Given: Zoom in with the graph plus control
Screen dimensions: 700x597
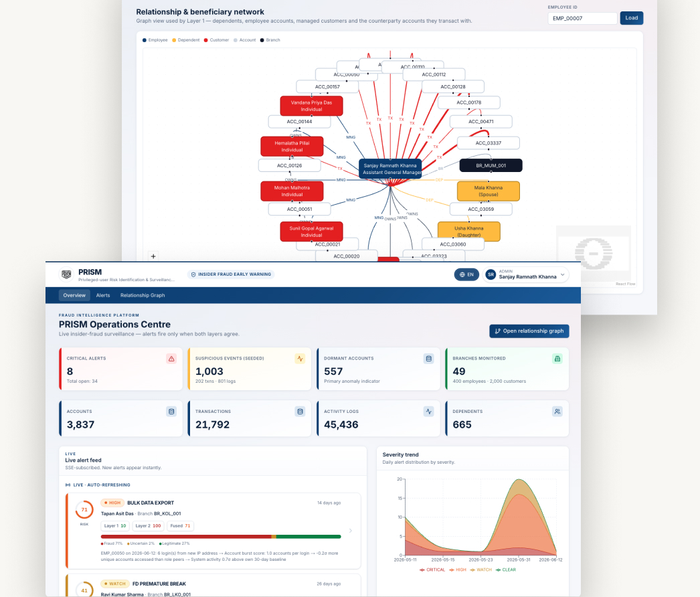Looking at the screenshot, I should [153, 256].
